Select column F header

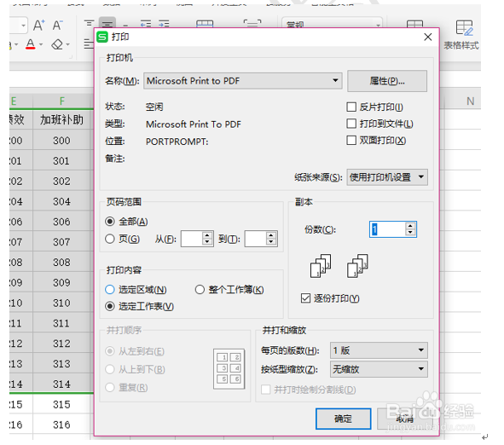(x=62, y=101)
